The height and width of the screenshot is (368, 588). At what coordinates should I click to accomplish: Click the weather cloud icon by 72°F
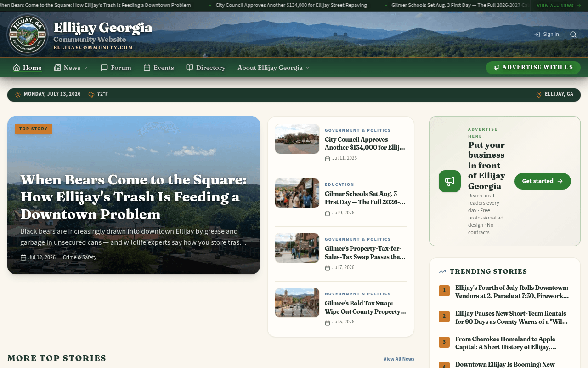91,95
